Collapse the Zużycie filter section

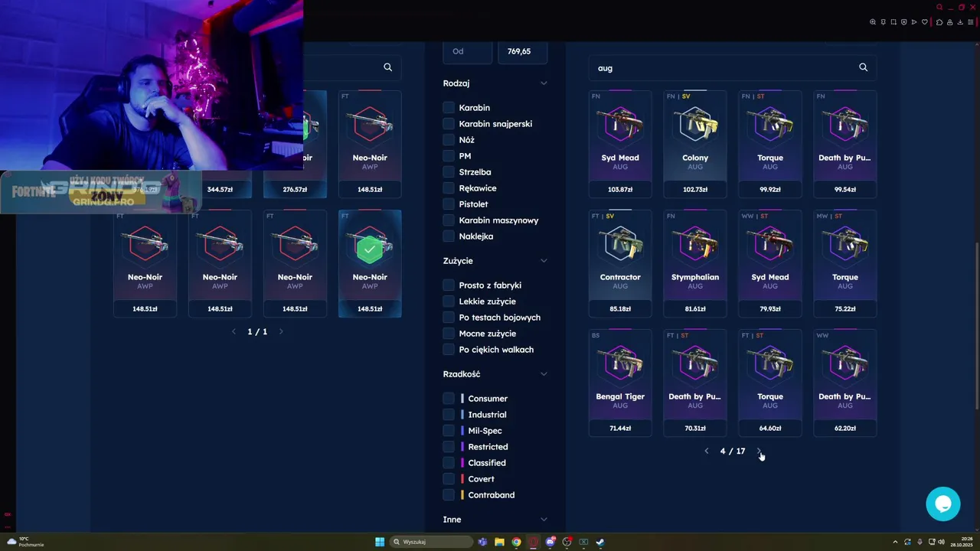click(544, 261)
